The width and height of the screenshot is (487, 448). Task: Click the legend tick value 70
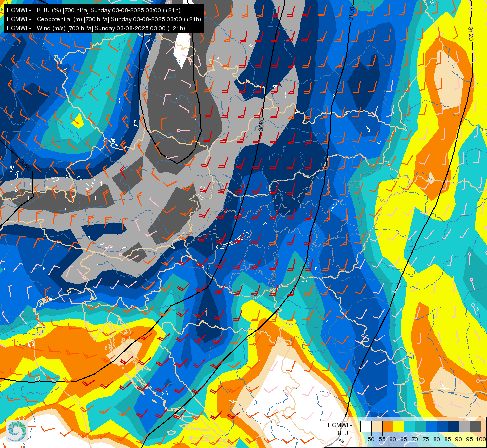tap(415, 439)
